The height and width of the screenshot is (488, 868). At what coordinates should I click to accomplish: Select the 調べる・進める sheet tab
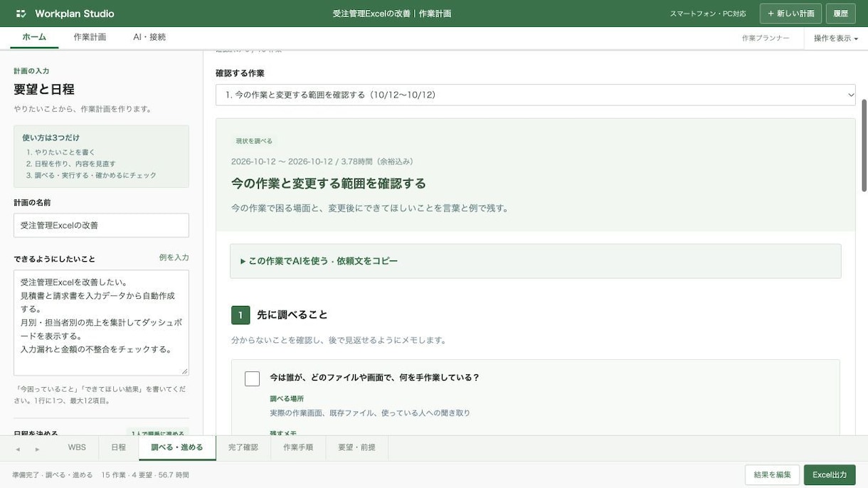pyautogui.click(x=177, y=447)
